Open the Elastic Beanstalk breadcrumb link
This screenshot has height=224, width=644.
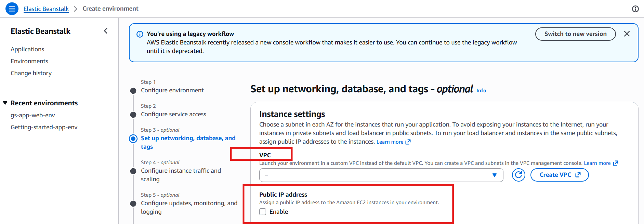46,9
